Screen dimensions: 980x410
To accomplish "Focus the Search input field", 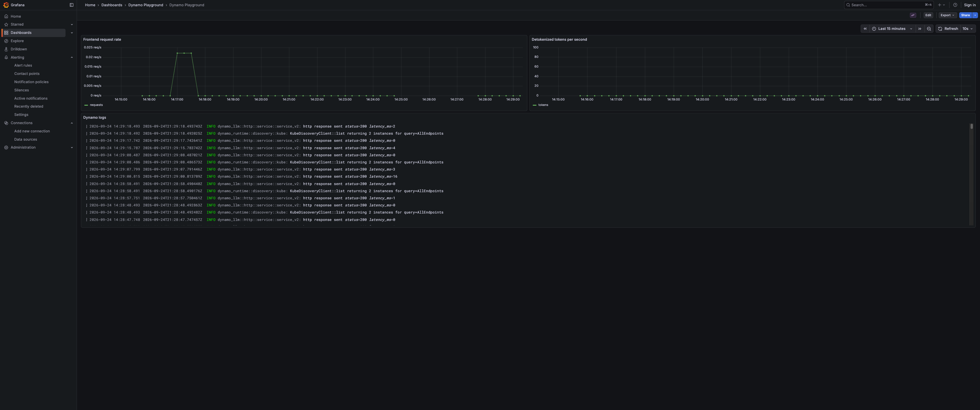I will tap(888, 5).
